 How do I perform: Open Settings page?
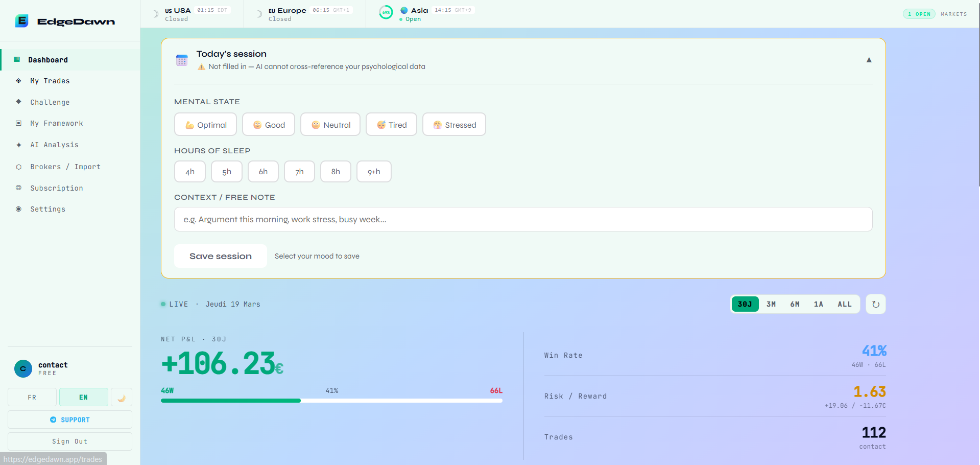pyautogui.click(x=70, y=209)
